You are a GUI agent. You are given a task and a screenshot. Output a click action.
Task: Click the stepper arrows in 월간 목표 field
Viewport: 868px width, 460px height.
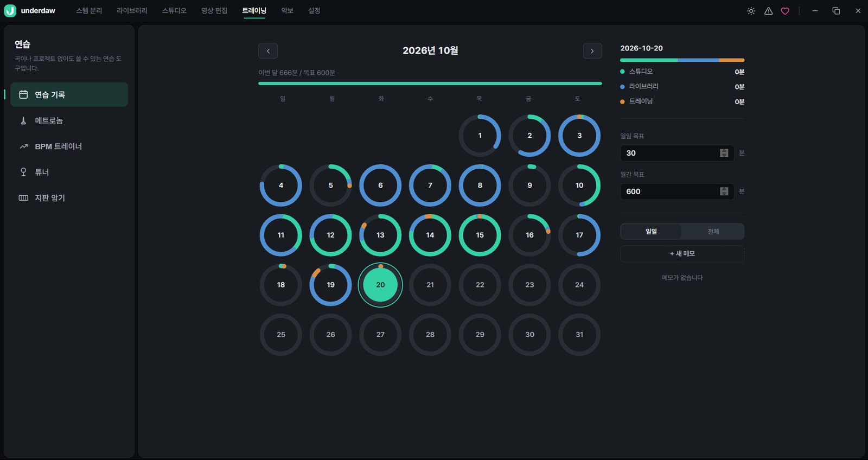(724, 191)
